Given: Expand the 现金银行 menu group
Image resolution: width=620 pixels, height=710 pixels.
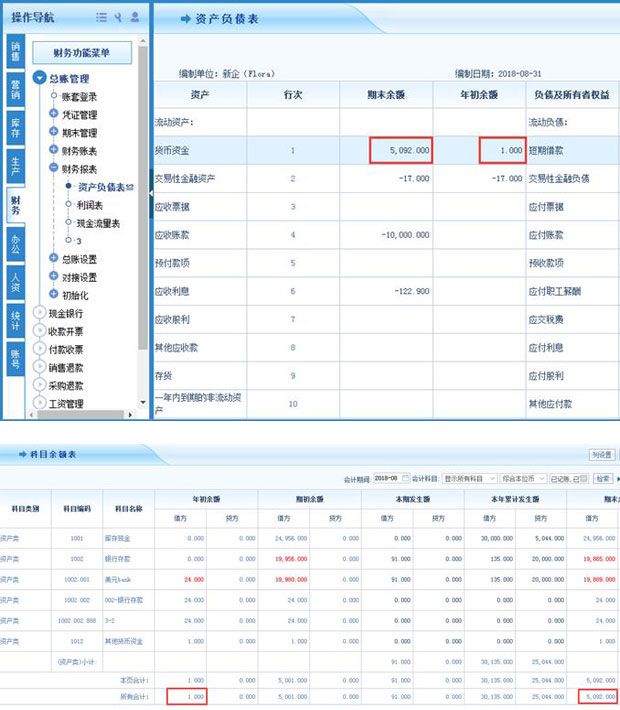Looking at the screenshot, I should (x=39, y=312).
